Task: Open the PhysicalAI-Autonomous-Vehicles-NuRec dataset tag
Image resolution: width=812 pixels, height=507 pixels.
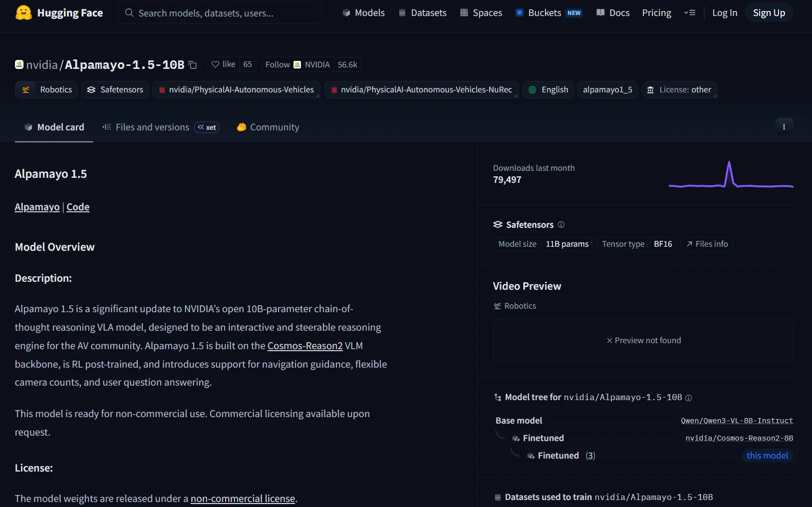Action: tap(422, 90)
